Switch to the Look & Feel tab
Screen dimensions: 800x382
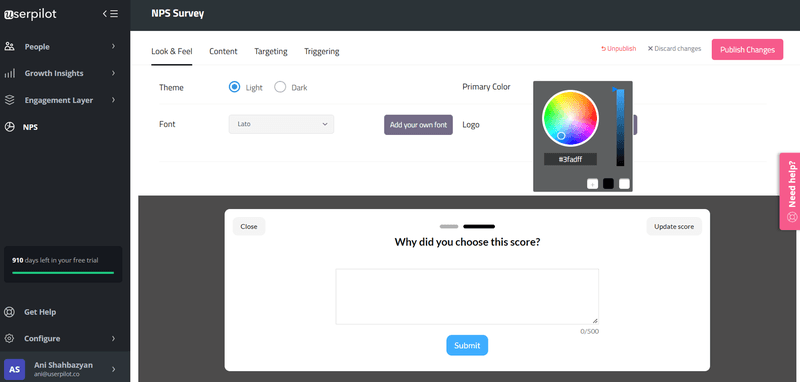(171, 52)
